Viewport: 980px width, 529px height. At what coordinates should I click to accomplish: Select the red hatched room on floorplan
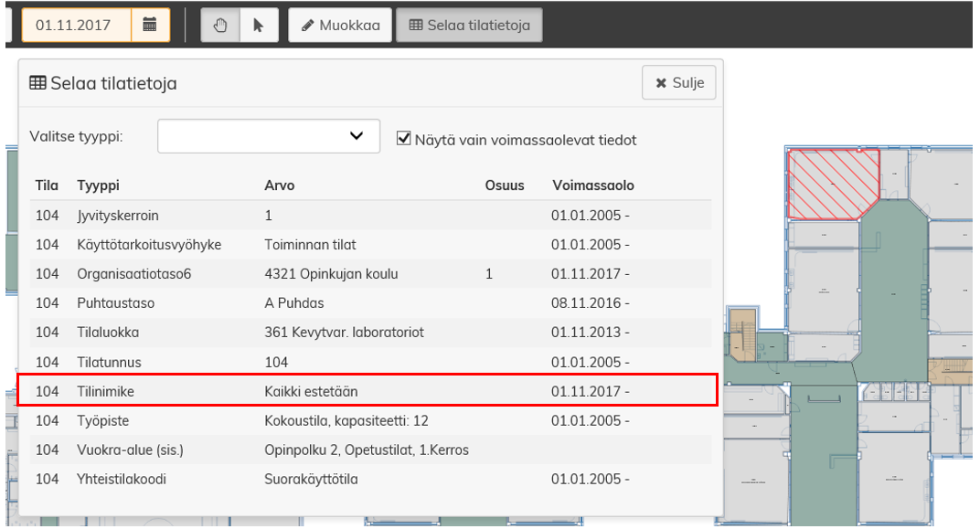click(x=830, y=183)
